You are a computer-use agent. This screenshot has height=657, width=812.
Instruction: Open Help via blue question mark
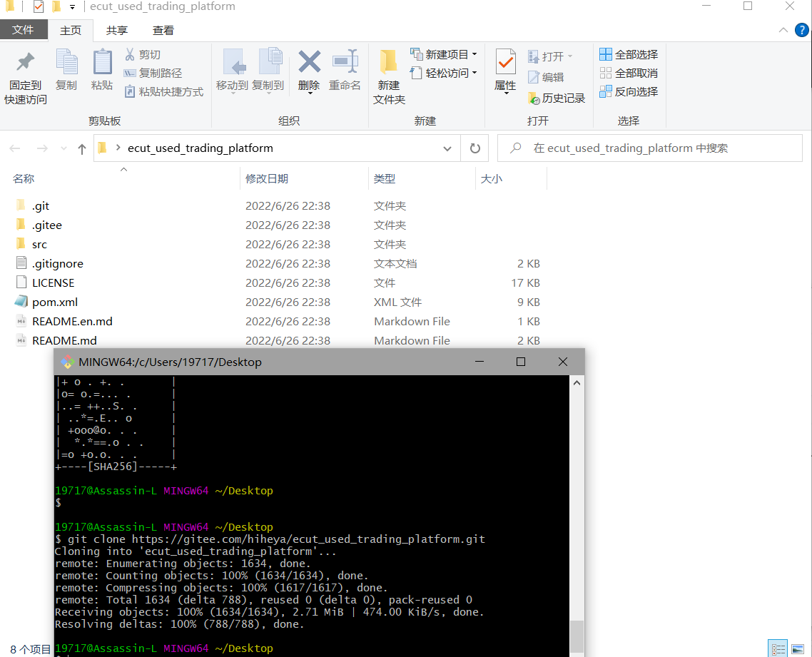point(802,31)
